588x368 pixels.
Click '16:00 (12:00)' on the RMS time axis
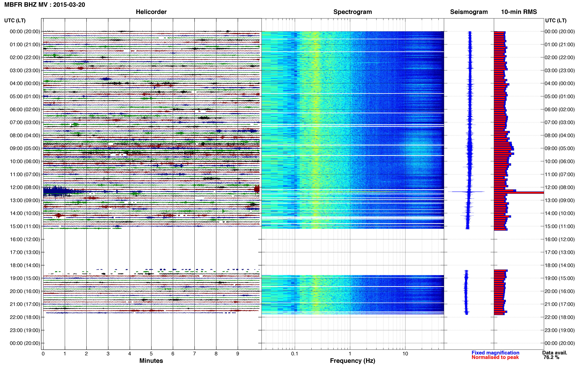click(560, 239)
